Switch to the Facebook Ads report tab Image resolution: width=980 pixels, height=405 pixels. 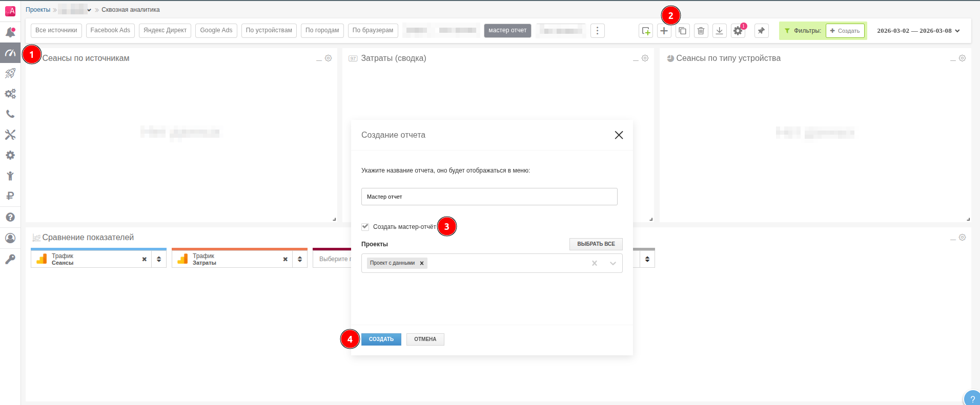pyautogui.click(x=110, y=31)
